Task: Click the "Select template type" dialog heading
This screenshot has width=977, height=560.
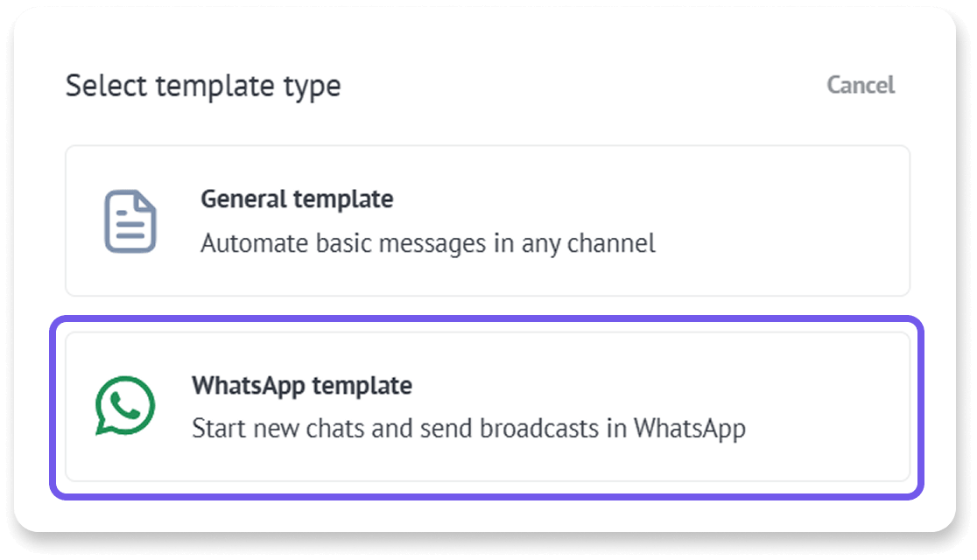Action: coord(203,86)
